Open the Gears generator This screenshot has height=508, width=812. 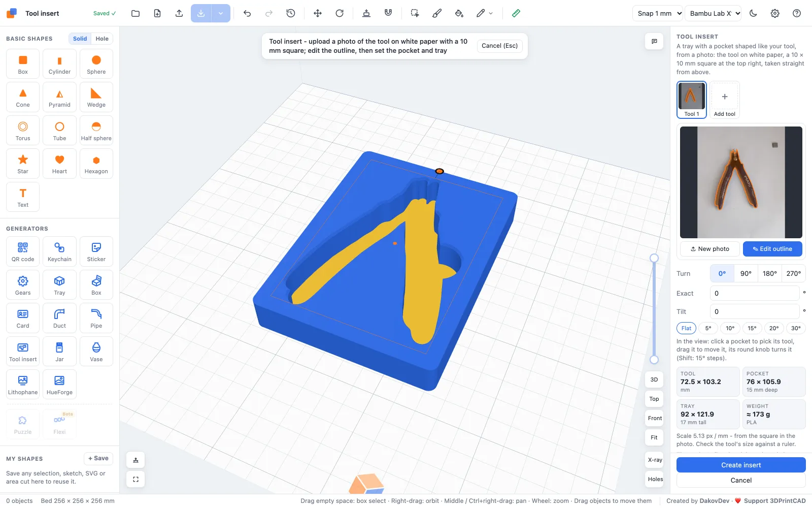23,285
